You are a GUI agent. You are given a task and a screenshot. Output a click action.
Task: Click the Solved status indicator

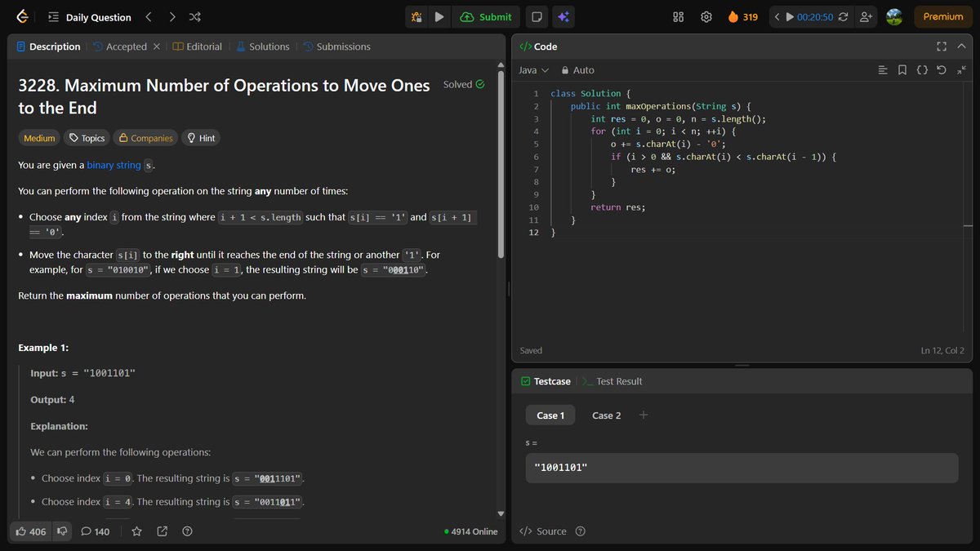pyautogui.click(x=464, y=84)
